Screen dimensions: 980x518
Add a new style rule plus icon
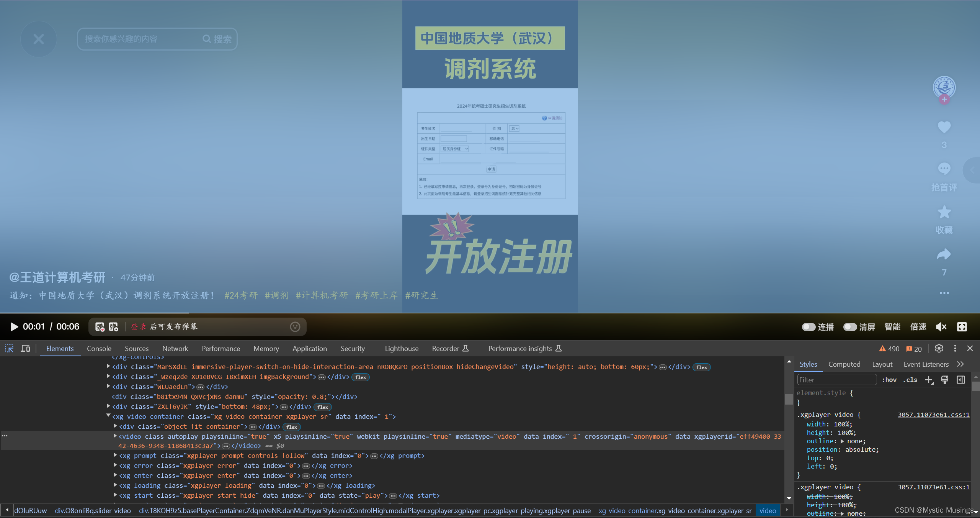(929, 380)
